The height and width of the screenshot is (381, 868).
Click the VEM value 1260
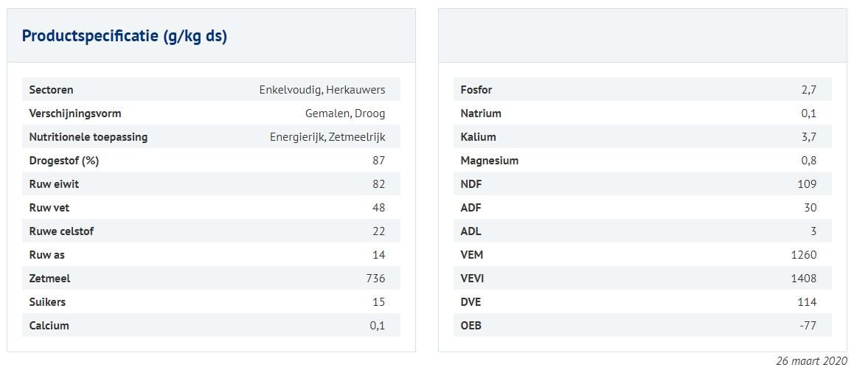(803, 255)
